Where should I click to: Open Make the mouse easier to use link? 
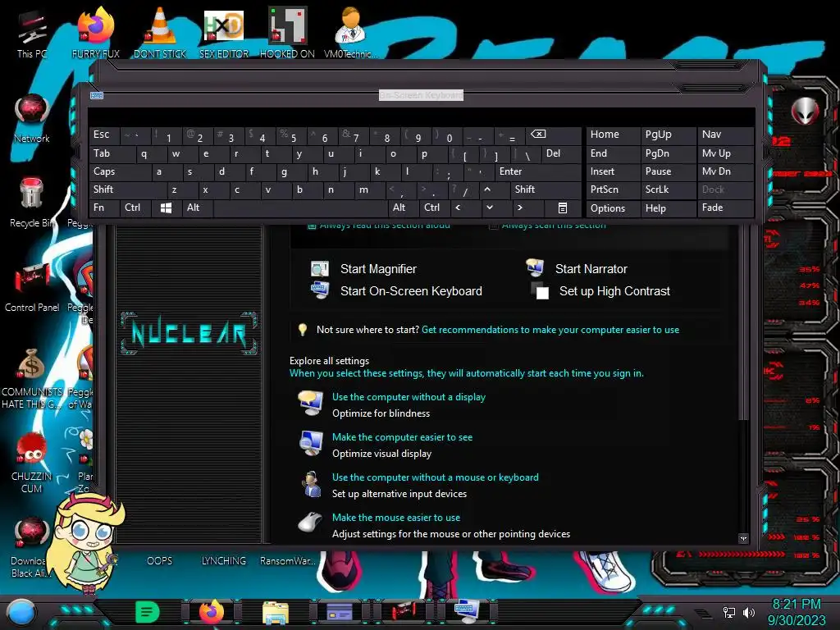(396, 518)
